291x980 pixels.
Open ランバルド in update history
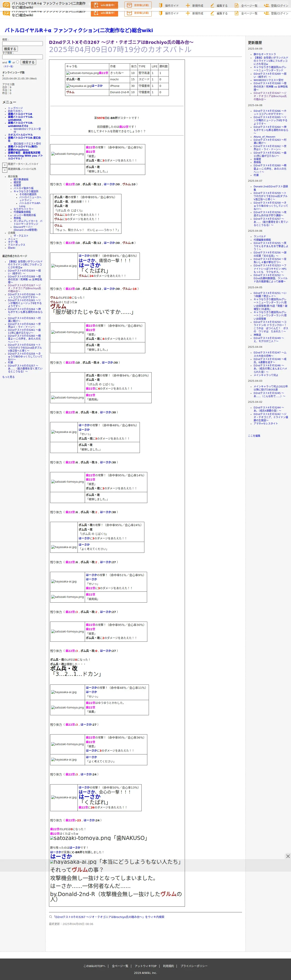[x=260, y=236]
